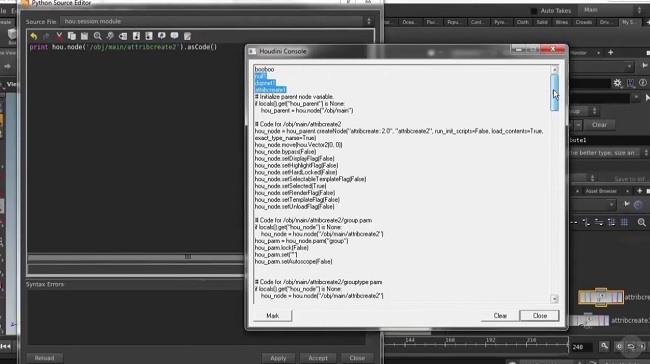Screen dimensions: 650x364
Task: Expand the Main takes dropdown
Action: click(x=612, y=10)
